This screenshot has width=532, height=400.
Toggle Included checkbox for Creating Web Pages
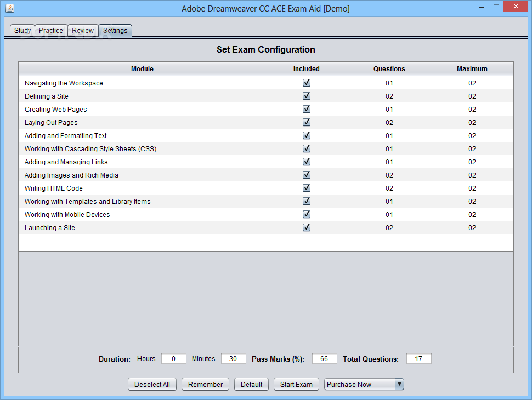(307, 109)
